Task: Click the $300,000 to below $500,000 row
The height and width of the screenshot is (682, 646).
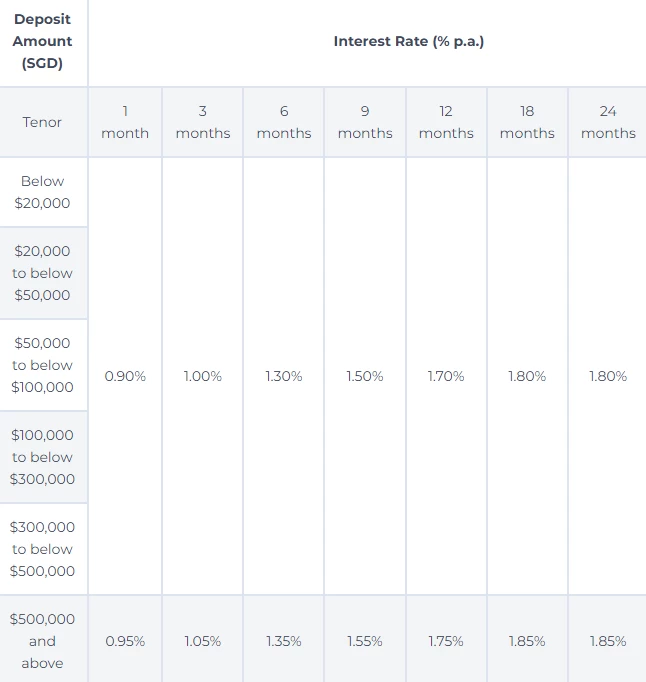Action: pos(42,549)
